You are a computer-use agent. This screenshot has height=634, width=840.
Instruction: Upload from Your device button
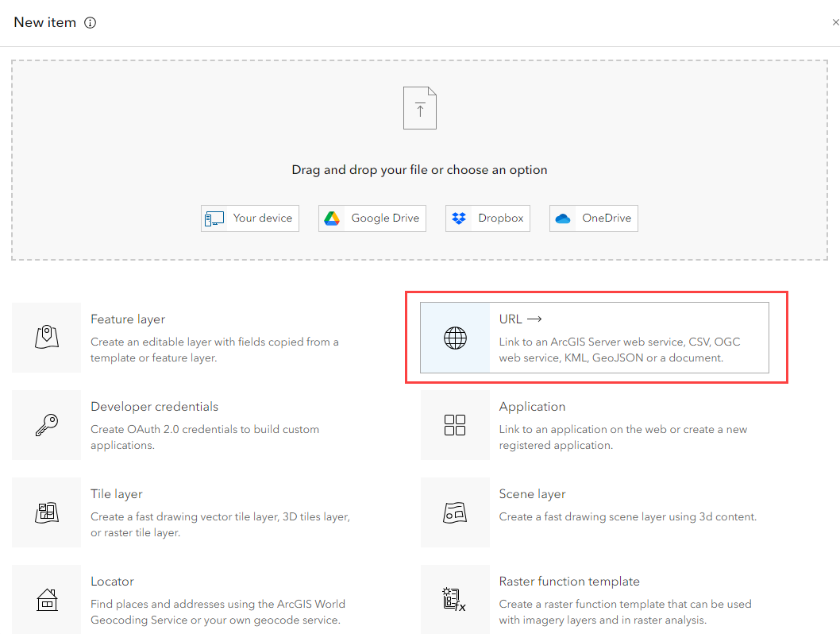coord(250,218)
